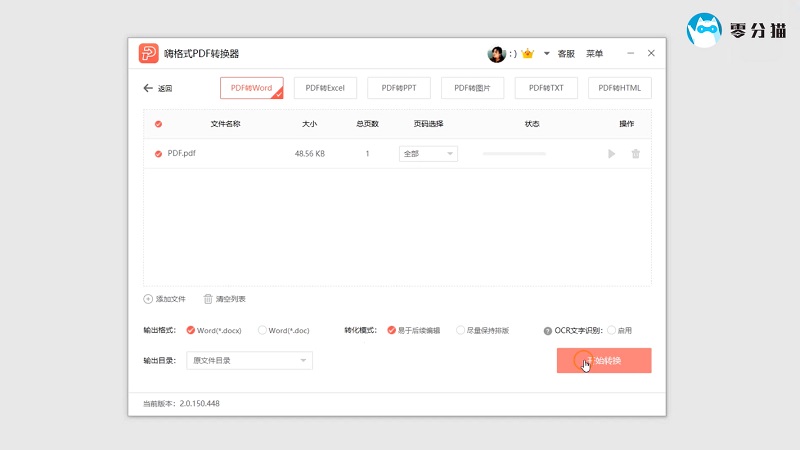The width and height of the screenshot is (800, 450).
Task: Switch to the PDF转PPT tab
Action: click(398, 88)
